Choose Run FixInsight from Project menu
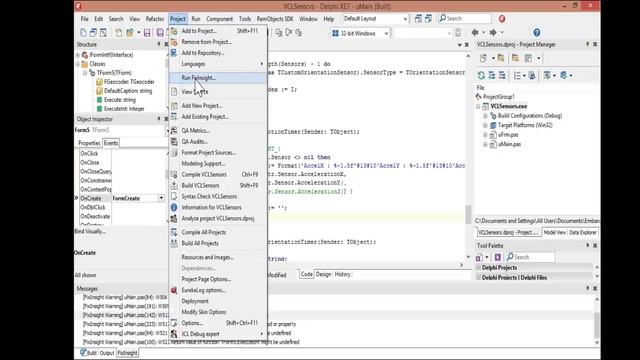 point(218,78)
